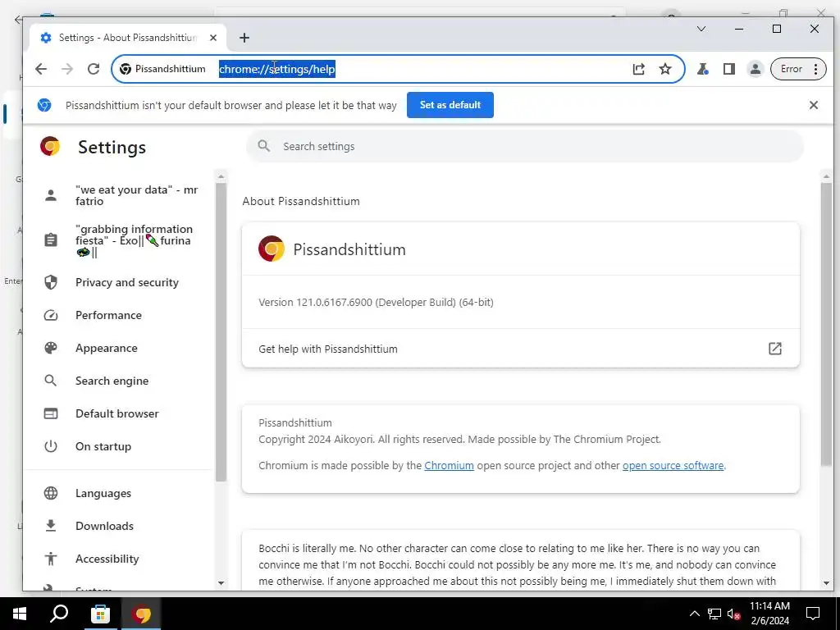840x630 pixels.
Task: Click the sidebar scrollbar down arrow
Action: 221,583
